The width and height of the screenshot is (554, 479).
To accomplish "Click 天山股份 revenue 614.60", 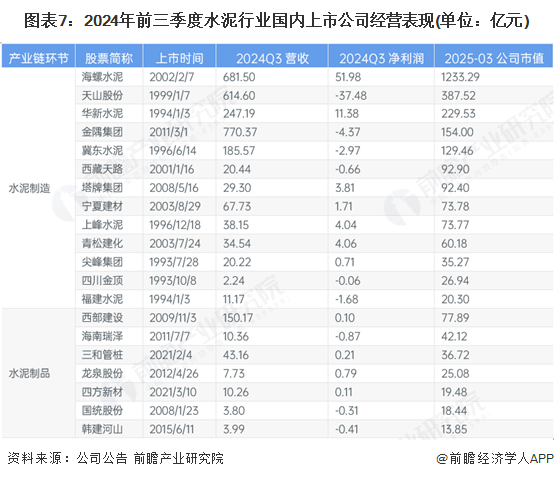I will tap(239, 95).
